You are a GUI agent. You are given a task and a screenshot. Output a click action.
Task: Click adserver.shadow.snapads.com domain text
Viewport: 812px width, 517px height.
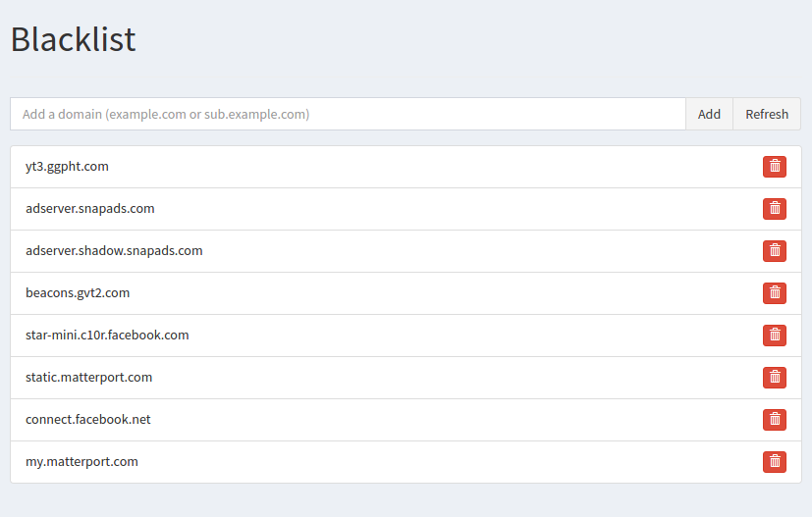coord(114,251)
